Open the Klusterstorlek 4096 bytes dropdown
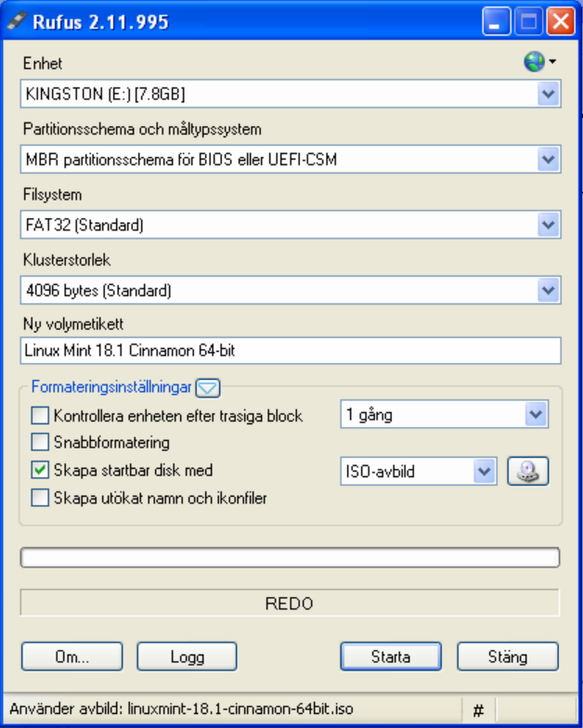The width and height of the screenshot is (583, 728). pos(291,290)
